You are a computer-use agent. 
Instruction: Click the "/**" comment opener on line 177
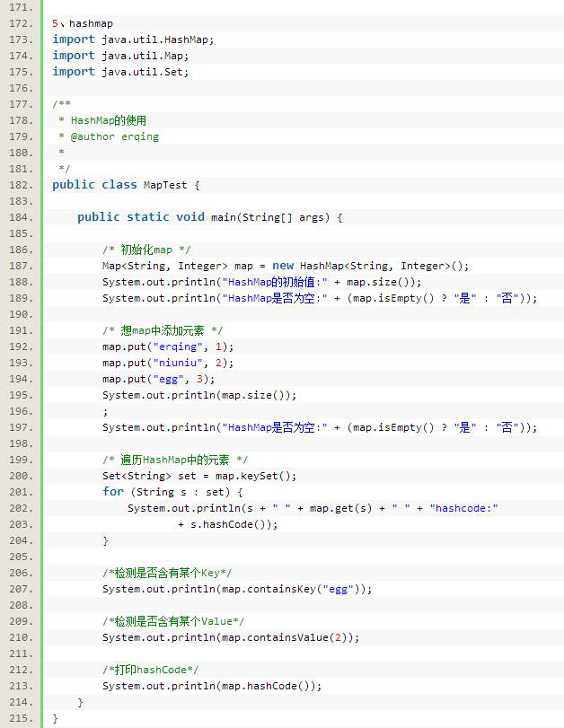click(61, 104)
